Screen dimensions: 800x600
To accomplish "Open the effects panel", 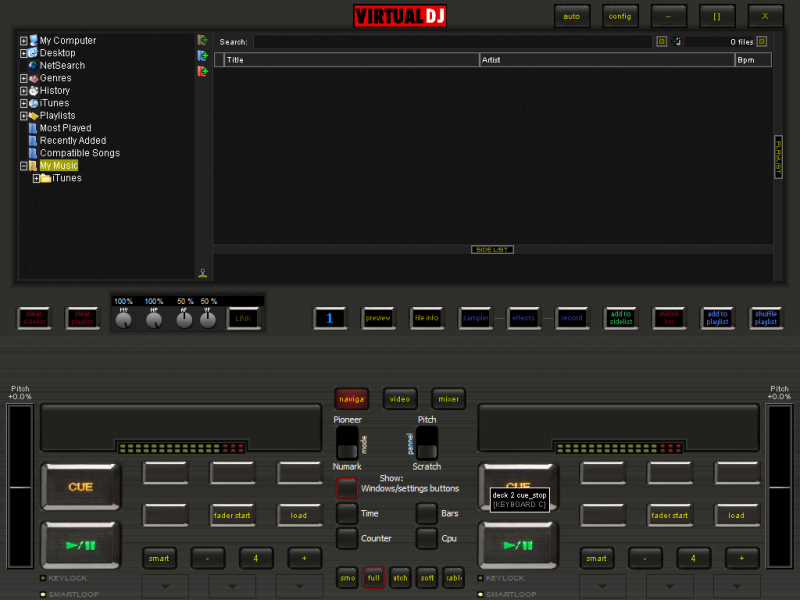I will coord(523,318).
